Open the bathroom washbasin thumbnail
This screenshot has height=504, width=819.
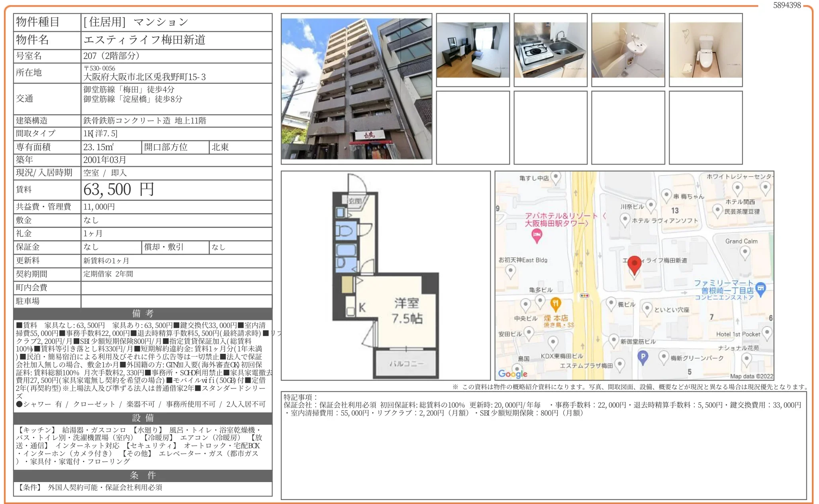[x=628, y=50]
